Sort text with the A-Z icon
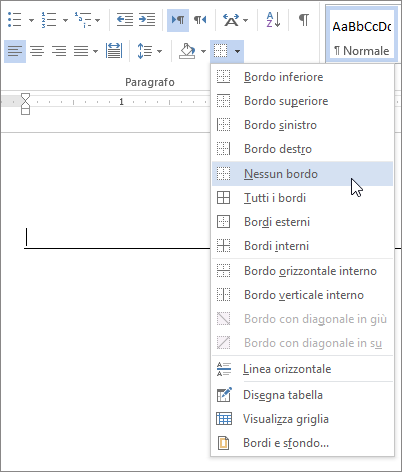Screen dimensions: 402x472 coord(273,20)
